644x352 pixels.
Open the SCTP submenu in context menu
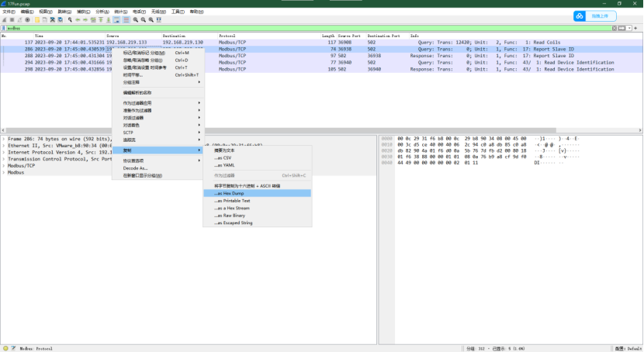point(129,132)
